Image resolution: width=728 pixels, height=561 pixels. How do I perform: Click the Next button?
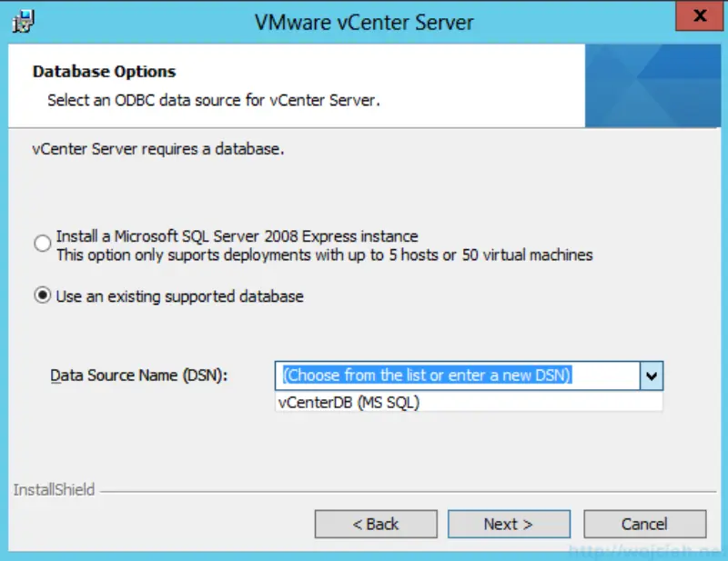[x=509, y=524]
